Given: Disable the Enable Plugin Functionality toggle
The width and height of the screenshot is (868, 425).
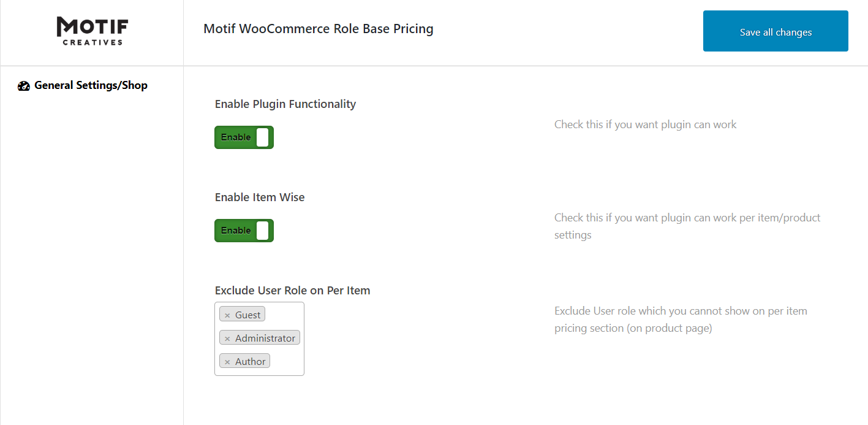Looking at the screenshot, I should 244,137.
